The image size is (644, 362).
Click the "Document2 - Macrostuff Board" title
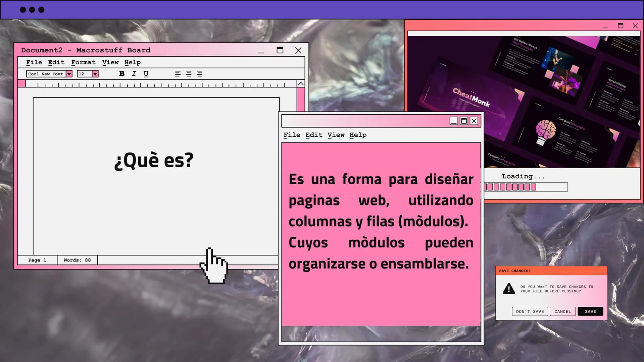point(86,50)
